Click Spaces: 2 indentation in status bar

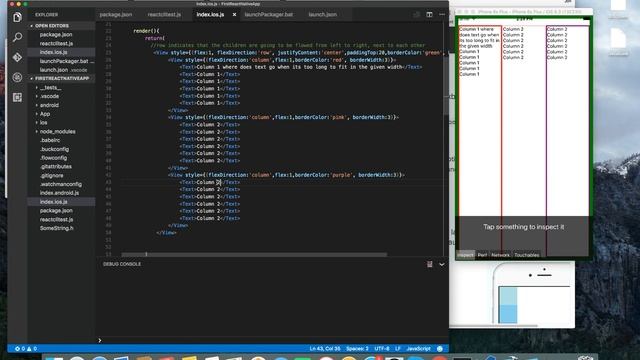[x=357, y=349]
